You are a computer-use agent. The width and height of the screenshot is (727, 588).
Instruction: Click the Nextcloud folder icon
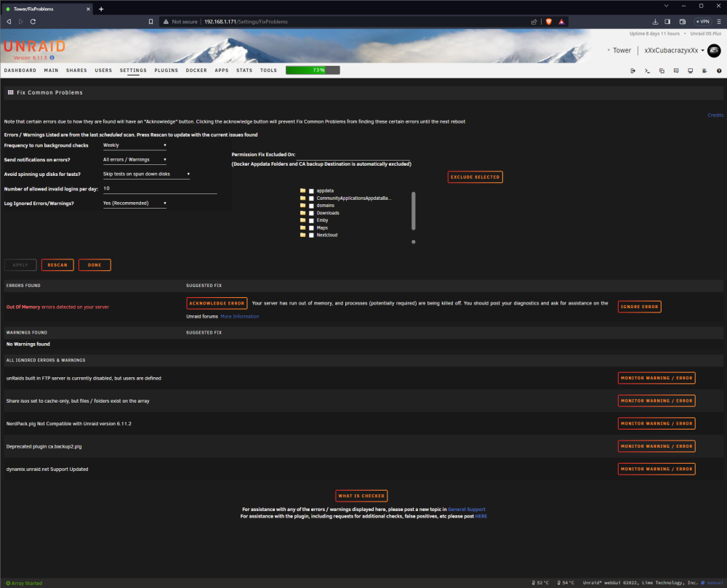click(302, 235)
